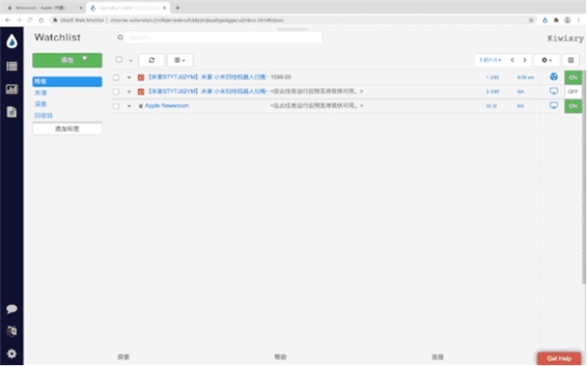The height and width of the screenshot is (366, 588).
Task: Click the 帮助 footer heading
Action: 280,357
